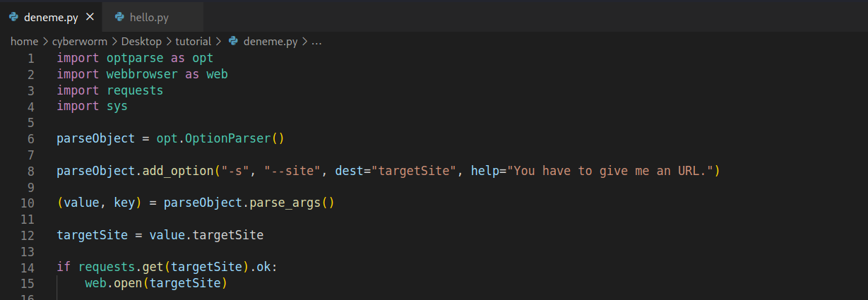Switch to the hello.py tab

(149, 17)
